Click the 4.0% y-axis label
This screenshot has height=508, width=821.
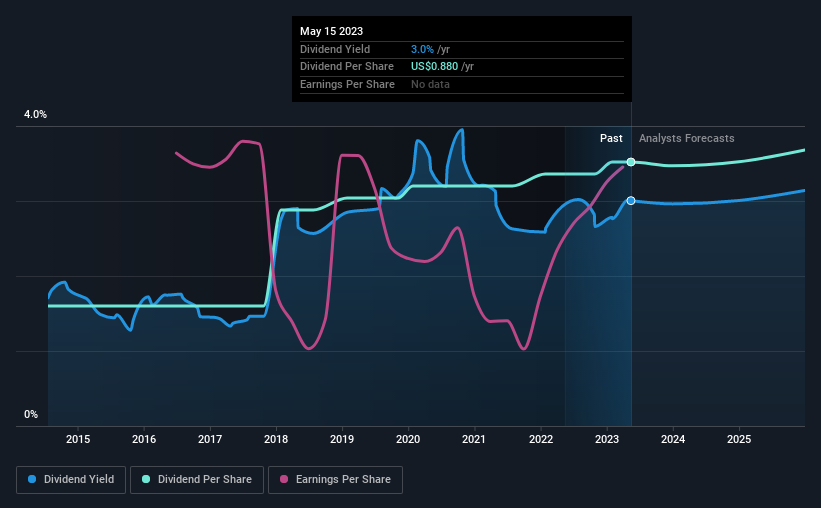coord(35,115)
